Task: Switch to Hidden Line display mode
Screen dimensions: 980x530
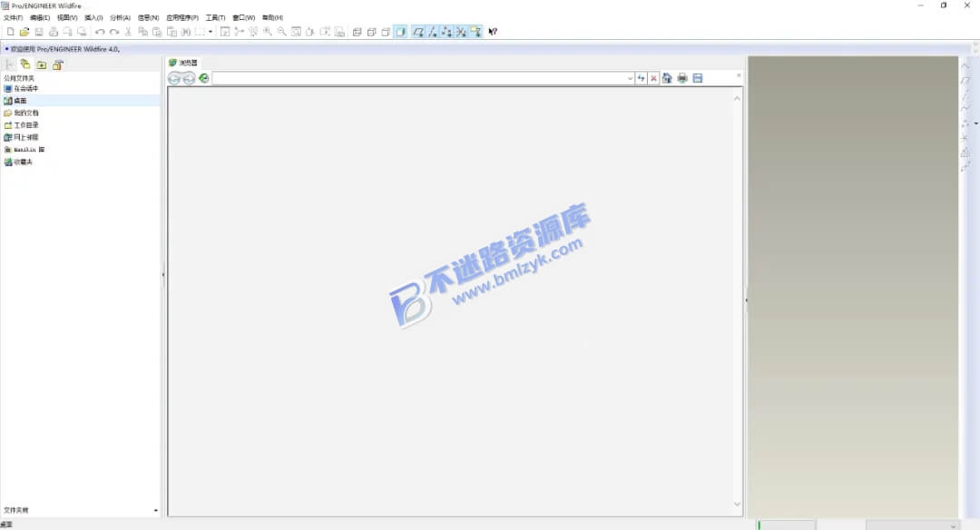Action: 371,31
